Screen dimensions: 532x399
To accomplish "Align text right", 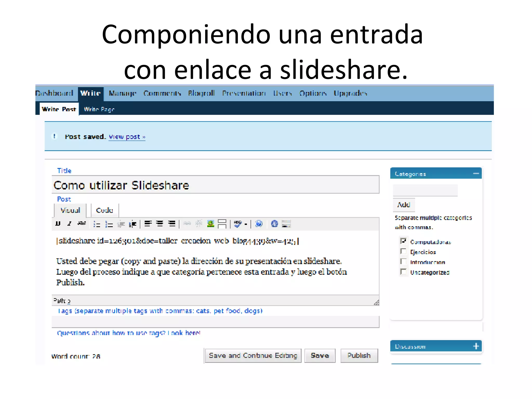I will point(172,224).
